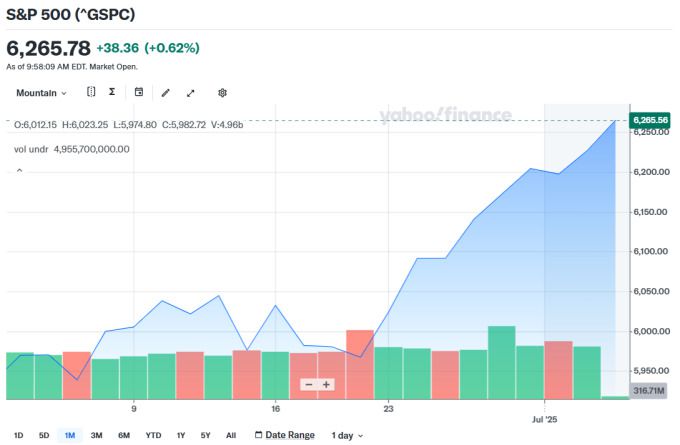Zoom in with the plus button
This screenshot has width=680, height=445.
[326, 384]
